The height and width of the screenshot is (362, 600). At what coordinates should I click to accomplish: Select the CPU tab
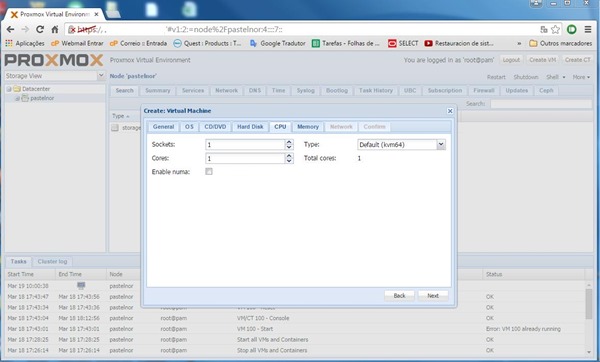[280, 127]
